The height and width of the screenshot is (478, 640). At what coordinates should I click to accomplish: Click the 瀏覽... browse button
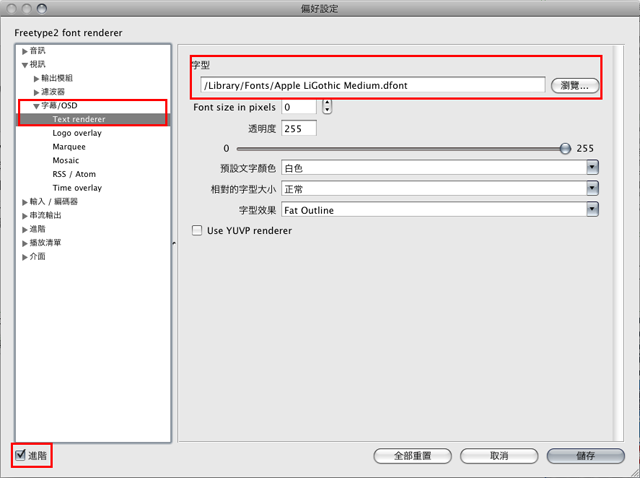[575, 86]
